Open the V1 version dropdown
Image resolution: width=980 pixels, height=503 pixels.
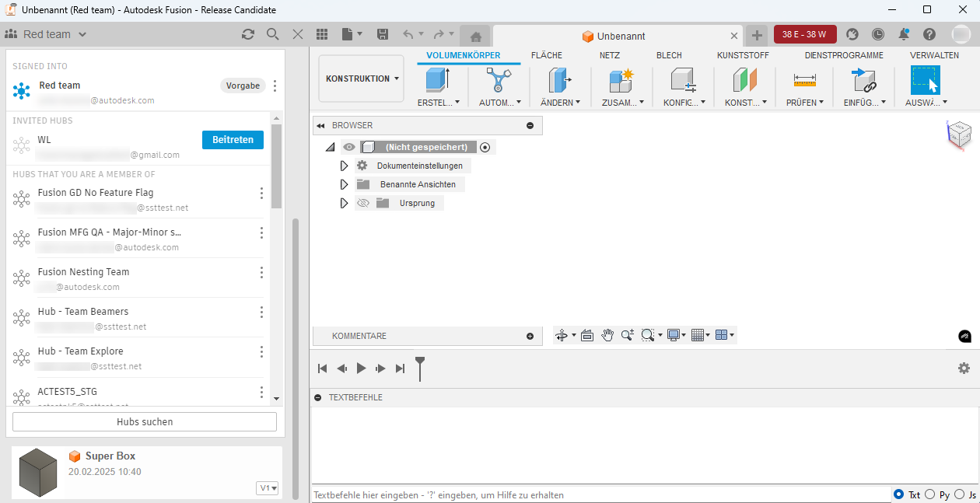268,487
